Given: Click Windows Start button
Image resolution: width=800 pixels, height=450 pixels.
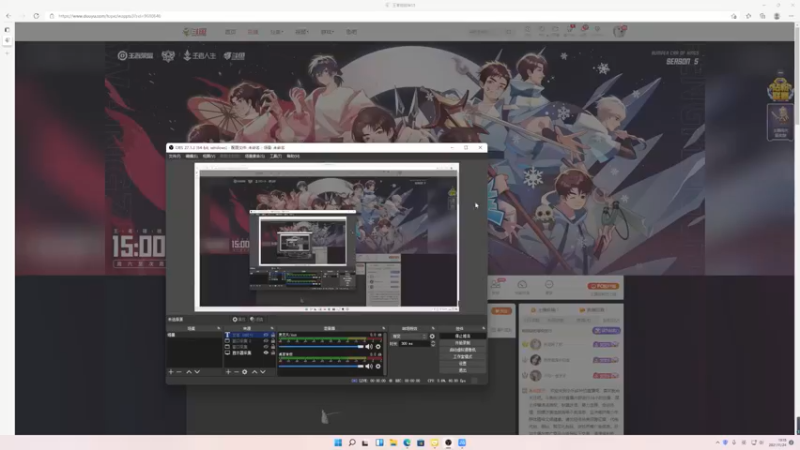Looking at the screenshot, I should point(338,442).
